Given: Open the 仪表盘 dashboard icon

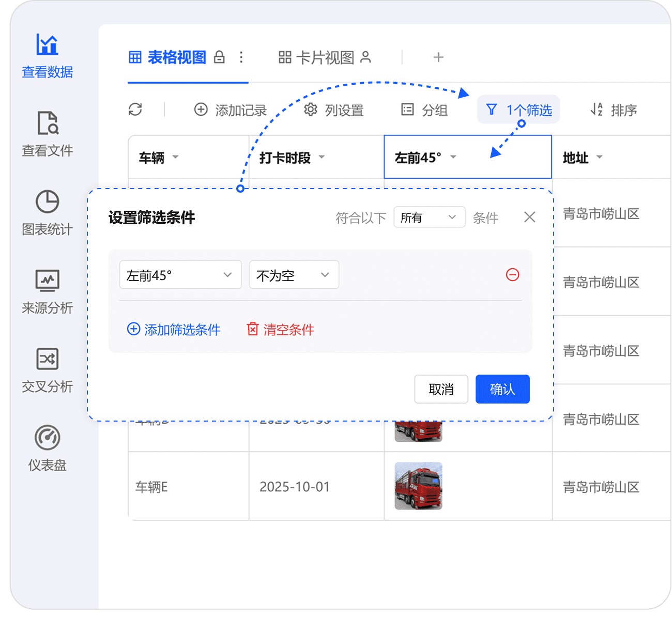Looking at the screenshot, I should 47,438.
